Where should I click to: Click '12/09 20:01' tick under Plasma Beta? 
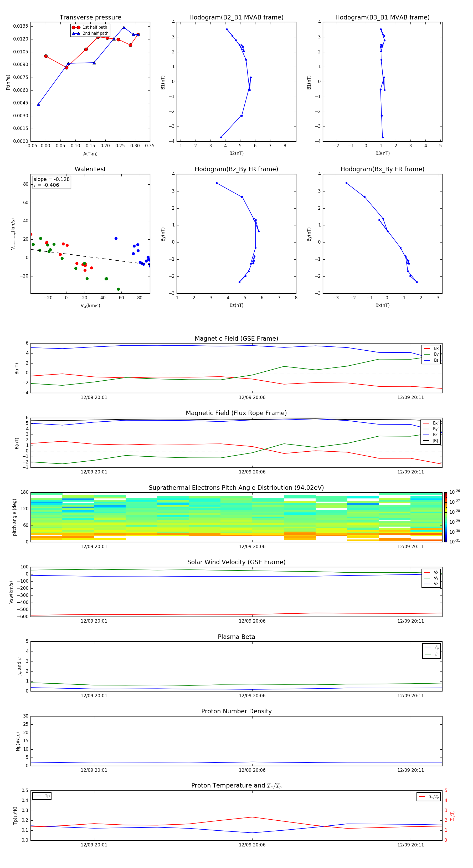94,696
